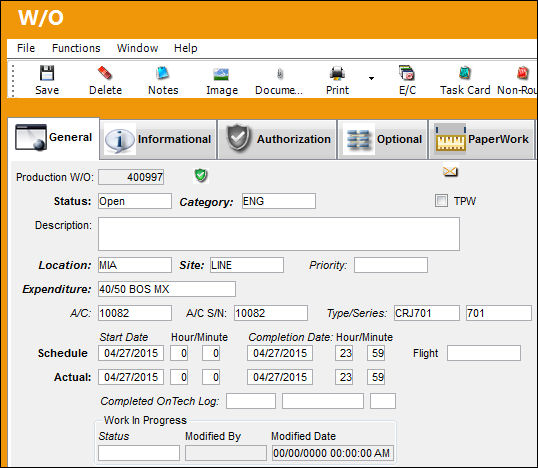
Task: Click the Expenditure label
Action: tap(57, 289)
